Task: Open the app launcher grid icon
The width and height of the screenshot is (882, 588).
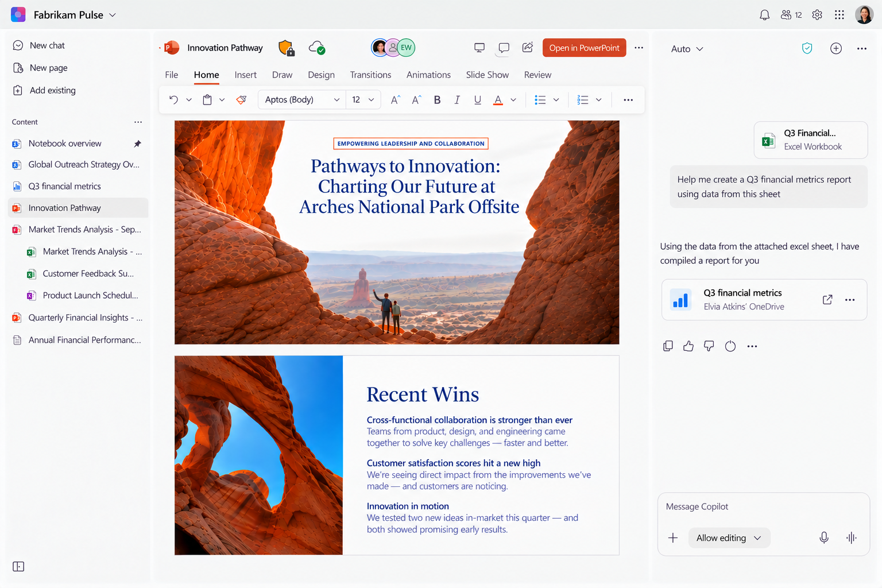Action: (x=840, y=15)
